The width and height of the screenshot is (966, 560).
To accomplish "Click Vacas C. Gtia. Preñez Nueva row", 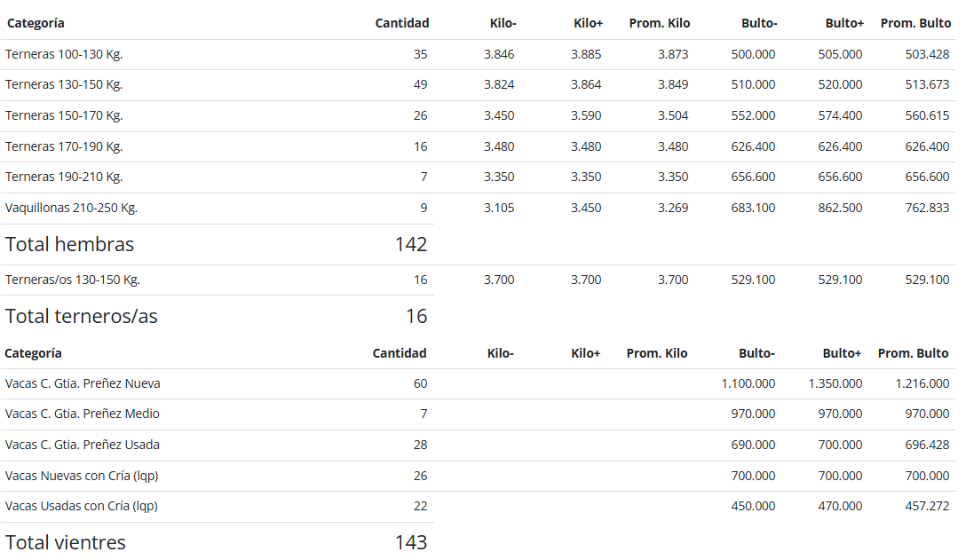I will (x=478, y=383).
